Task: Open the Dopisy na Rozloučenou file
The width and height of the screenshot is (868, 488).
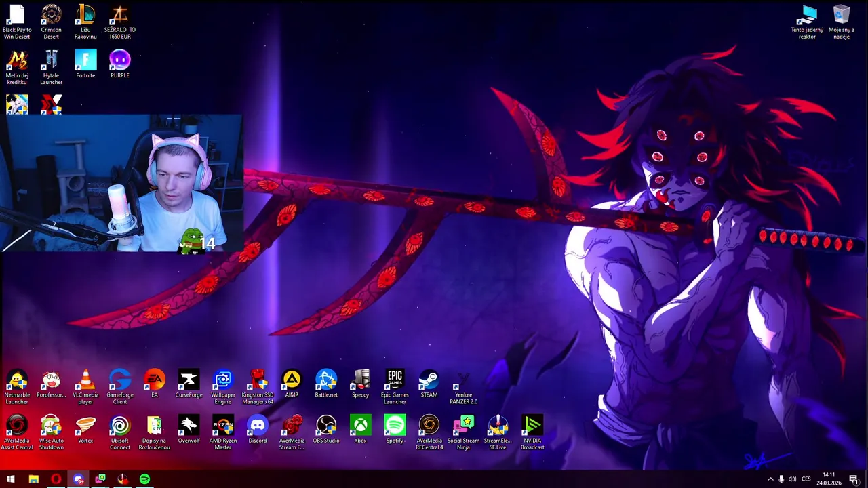Action: tap(154, 432)
